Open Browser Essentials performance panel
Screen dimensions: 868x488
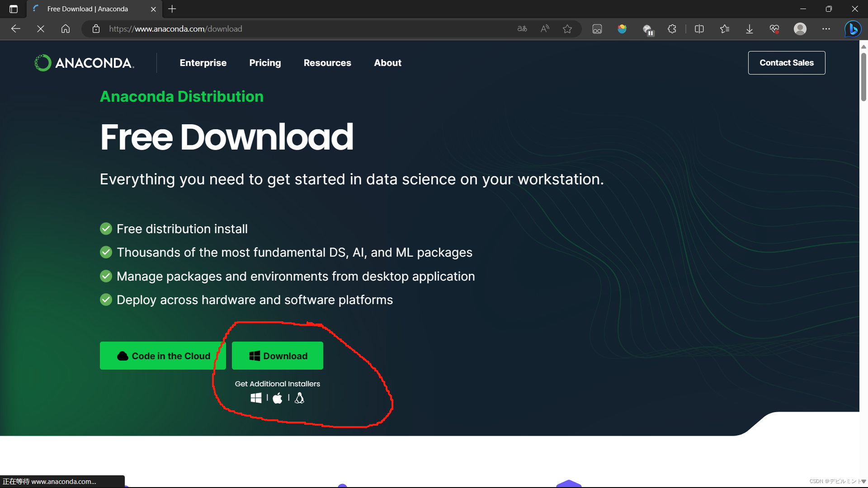[x=774, y=28]
